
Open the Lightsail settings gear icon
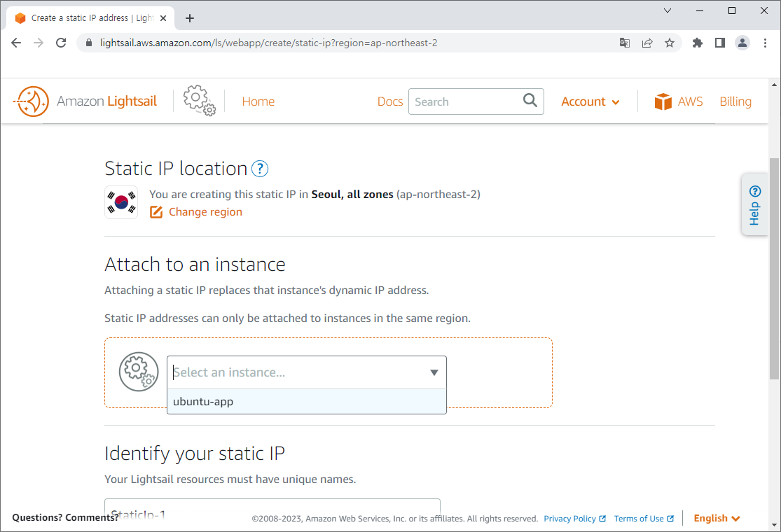tap(199, 100)
